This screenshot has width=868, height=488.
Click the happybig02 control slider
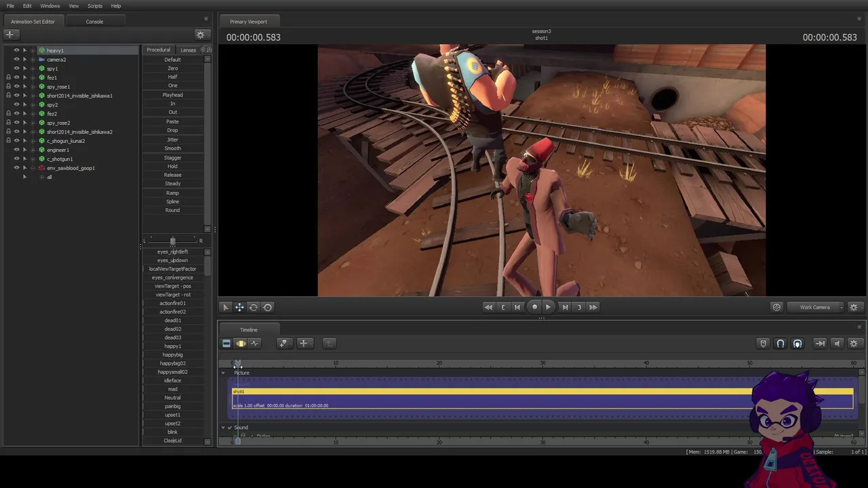pos(172,363)
